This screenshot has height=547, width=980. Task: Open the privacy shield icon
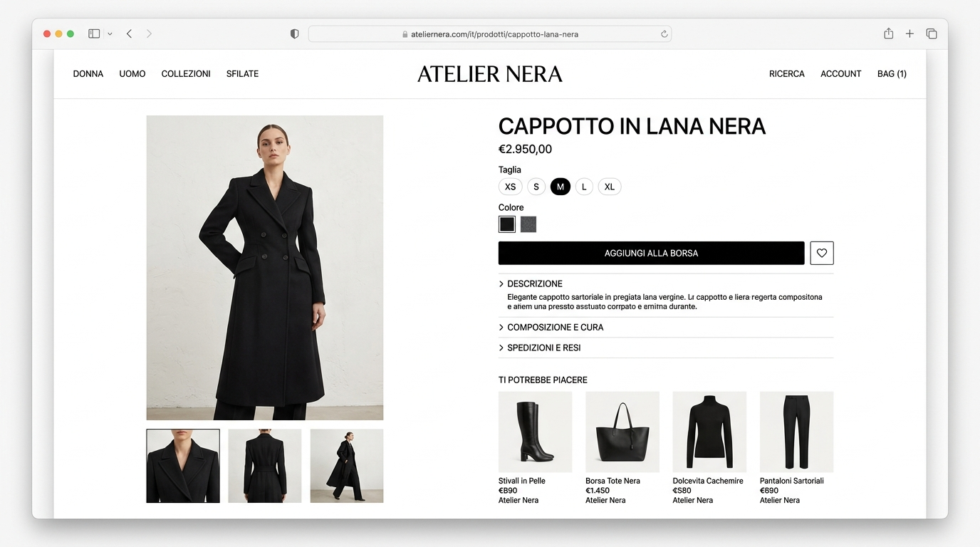[x=294, y=34]
